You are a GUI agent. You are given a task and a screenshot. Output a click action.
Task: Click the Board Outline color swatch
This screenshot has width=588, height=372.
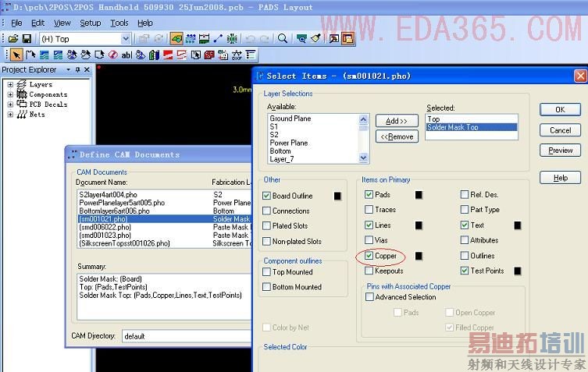[x=337, y=196]
